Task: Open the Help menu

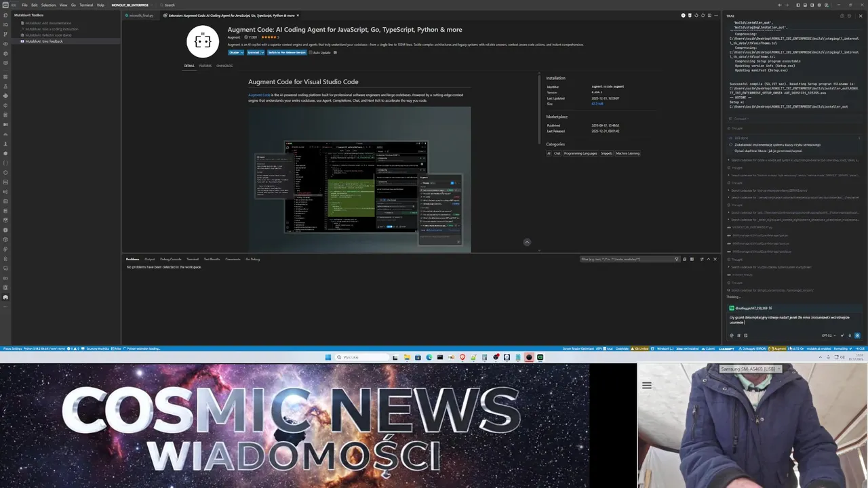Action: pyautogui.click(x=100, y=5)
